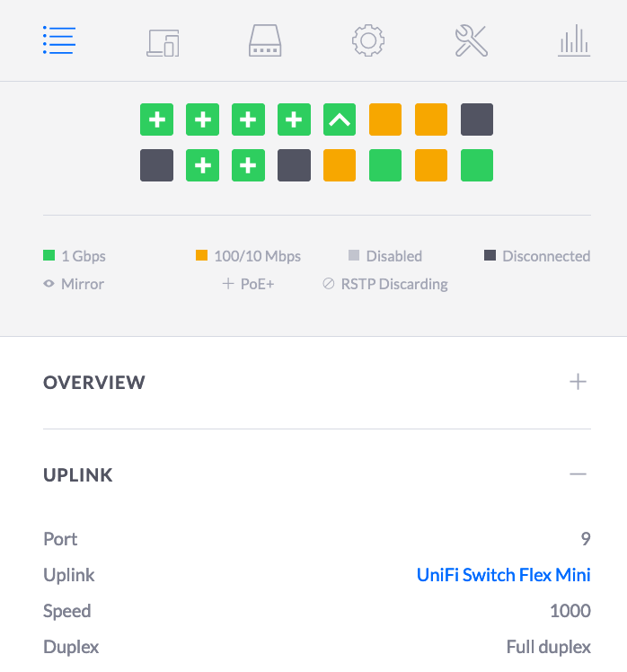Open the wrench and screwdriver tools tab

pos(471,41)
